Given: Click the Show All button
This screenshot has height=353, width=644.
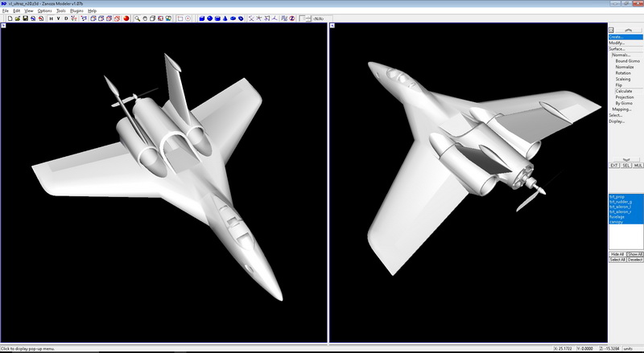Looking at the screenshot, I should click(635, 254).
